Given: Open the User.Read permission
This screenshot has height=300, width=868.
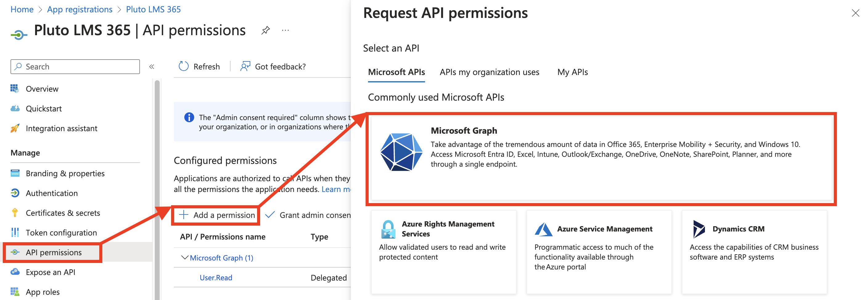Looking at the screenshot, I should click(216, 278).
